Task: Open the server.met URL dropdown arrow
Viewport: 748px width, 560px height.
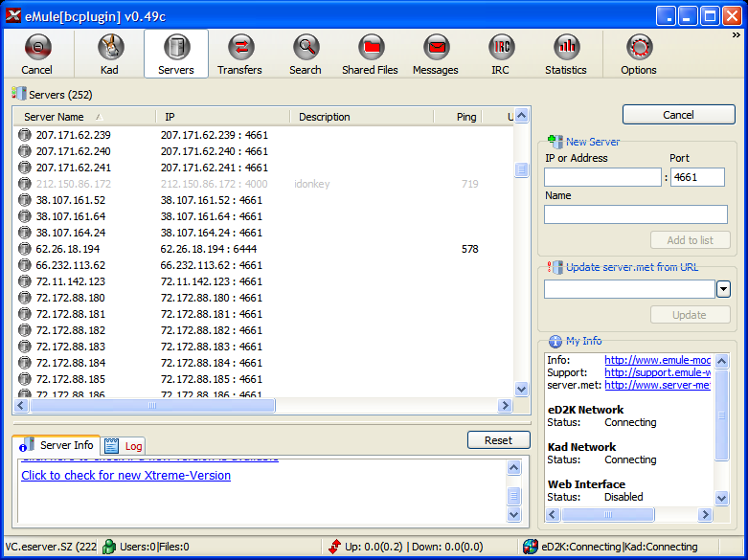Action: point(723,289)
